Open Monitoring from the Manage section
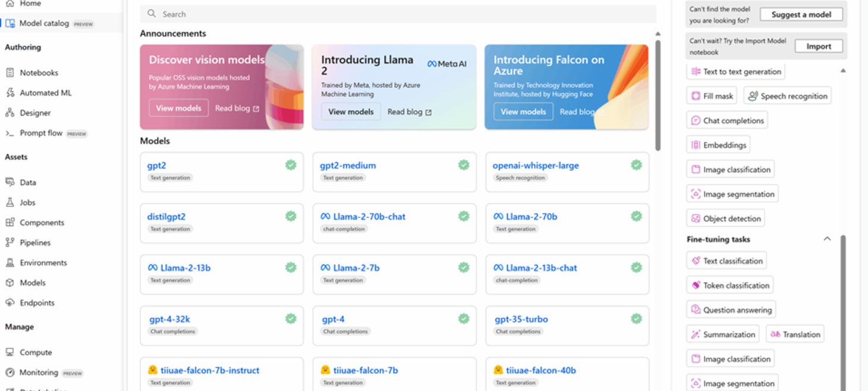 pyautogui.click(x=11, y=373)
